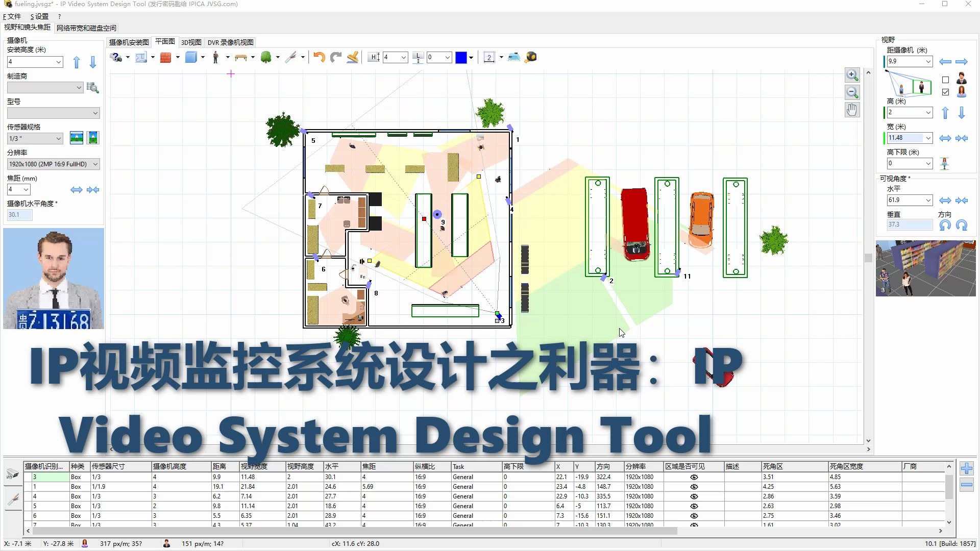
Task: Toggle area visibility eye for camera 5
Action: (x=694, y=506)
